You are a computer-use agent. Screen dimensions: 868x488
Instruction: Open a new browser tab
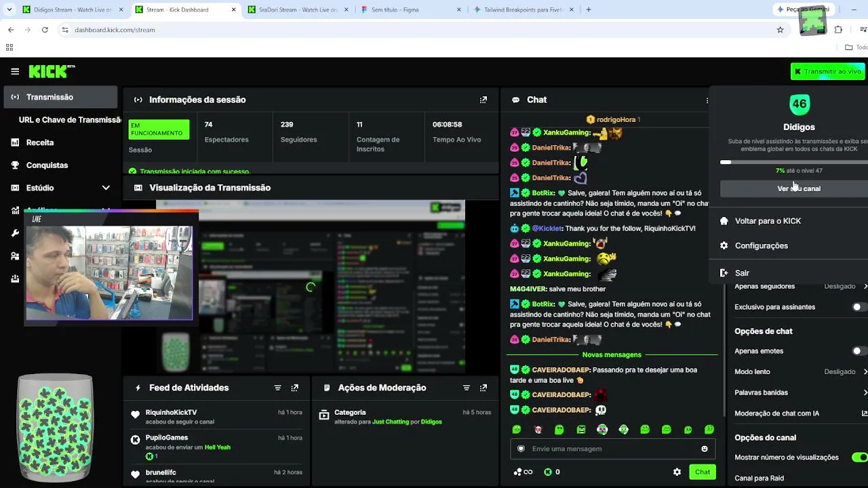coord(589,9)
